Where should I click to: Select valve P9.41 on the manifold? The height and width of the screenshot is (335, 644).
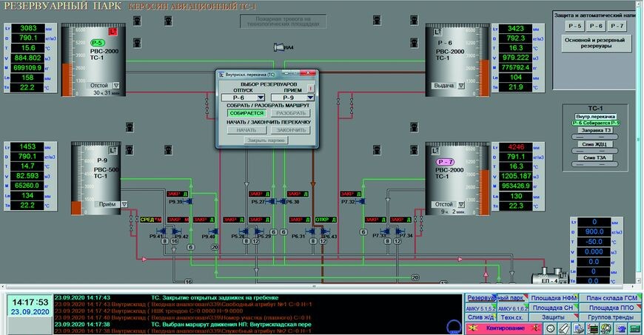tap(161, 231)
